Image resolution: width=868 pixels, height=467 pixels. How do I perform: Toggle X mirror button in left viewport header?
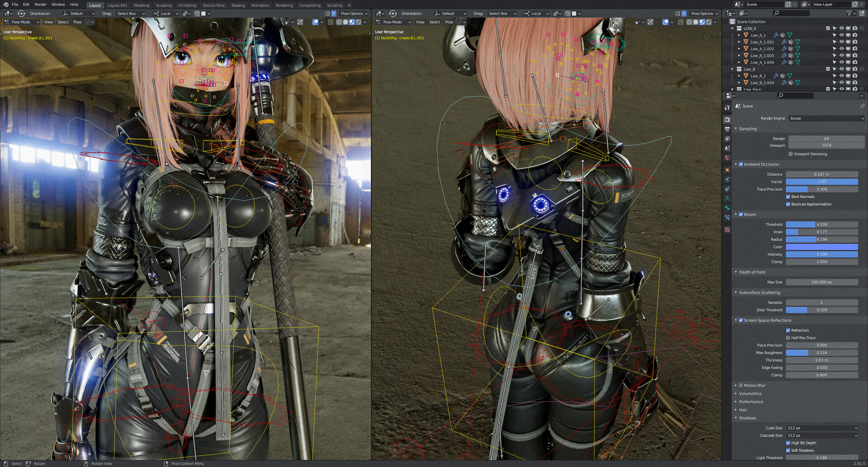pos(334,14)
